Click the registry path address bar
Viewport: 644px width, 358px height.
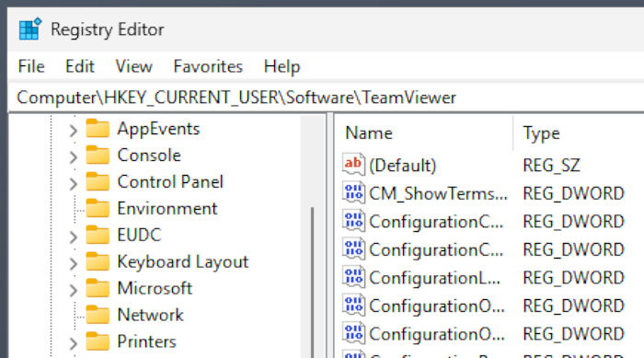(325, 98)
